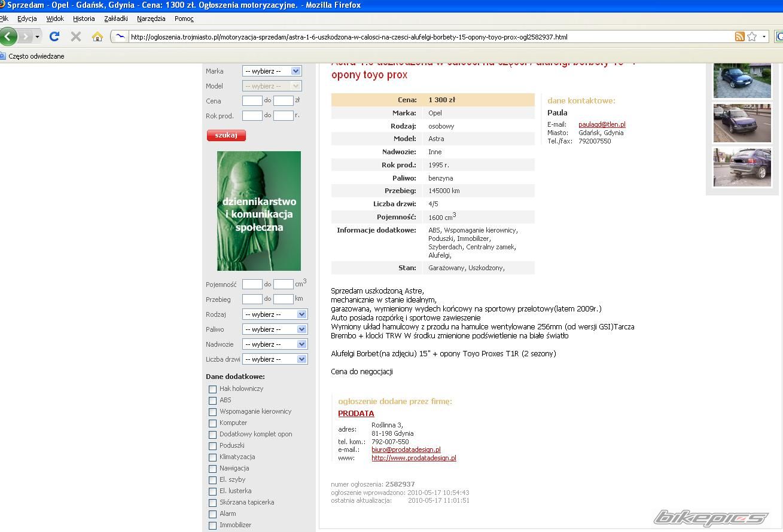783x532 pixels.
Task: Click the red szukaj search button
Action: [x=226, y=135]
